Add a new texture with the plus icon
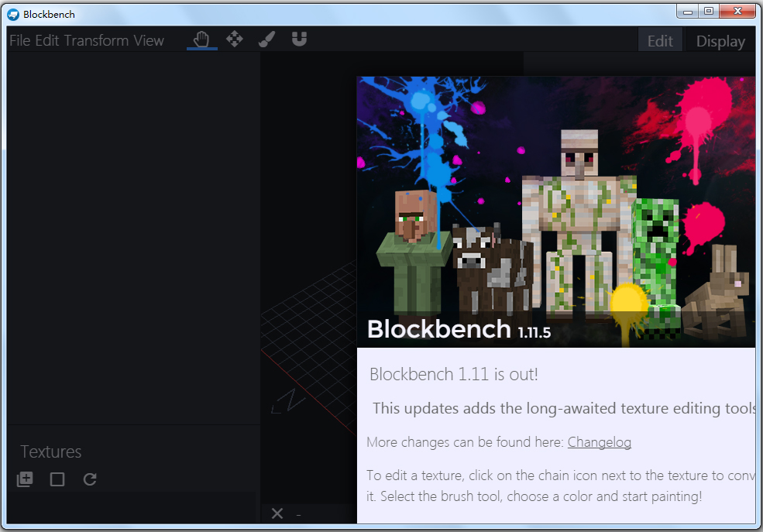Screen dimensions: 763x532 coord(25,479)
